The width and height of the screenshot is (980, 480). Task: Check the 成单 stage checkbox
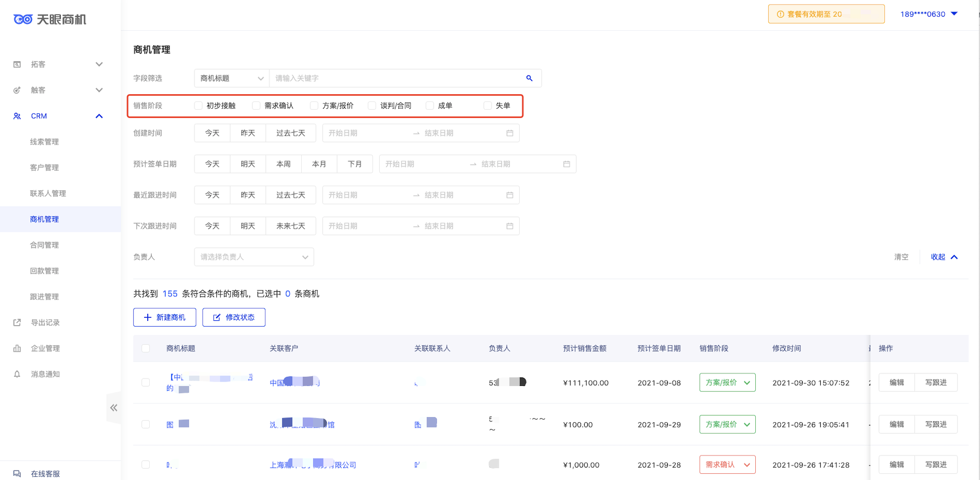(430, 106)
